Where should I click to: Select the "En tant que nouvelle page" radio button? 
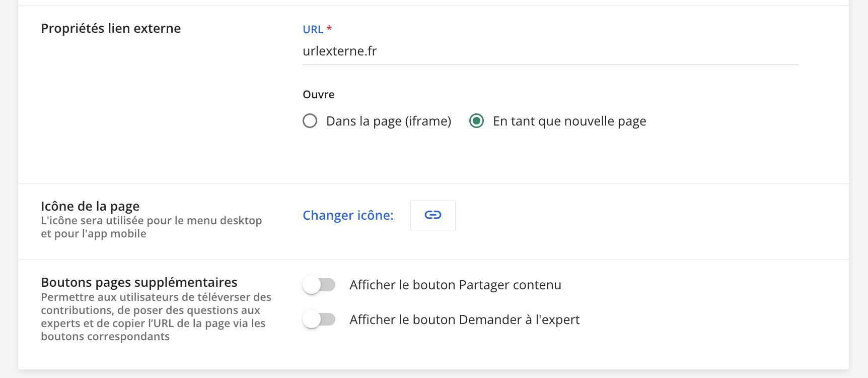[x=476, y=121]
